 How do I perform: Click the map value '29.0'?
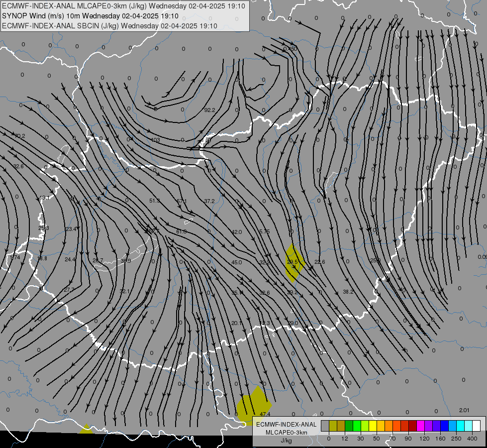pyautogui.click(x=292, y=324)
